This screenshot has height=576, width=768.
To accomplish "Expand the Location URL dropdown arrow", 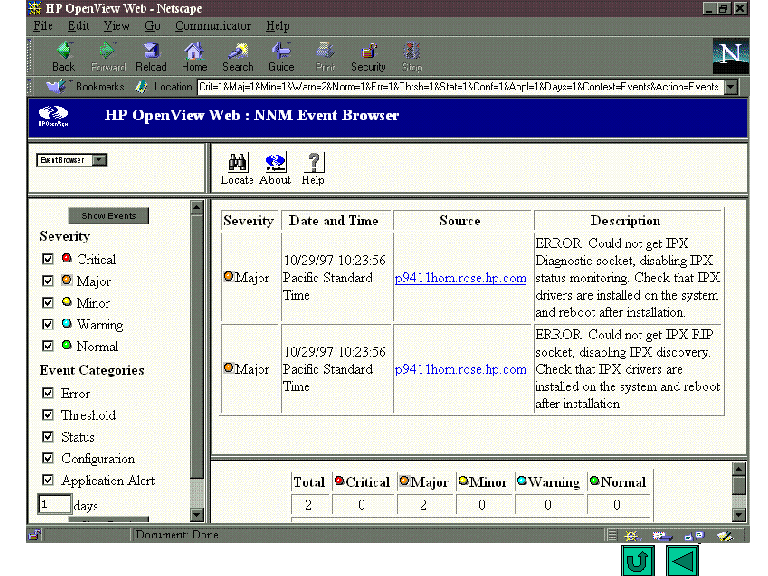I will 730,87.
